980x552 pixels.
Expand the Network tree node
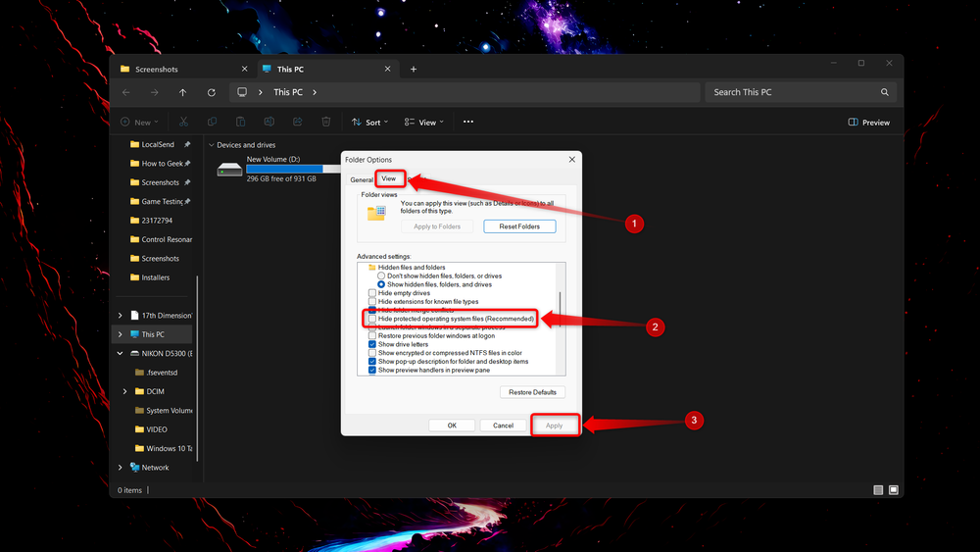click(120, 468)
